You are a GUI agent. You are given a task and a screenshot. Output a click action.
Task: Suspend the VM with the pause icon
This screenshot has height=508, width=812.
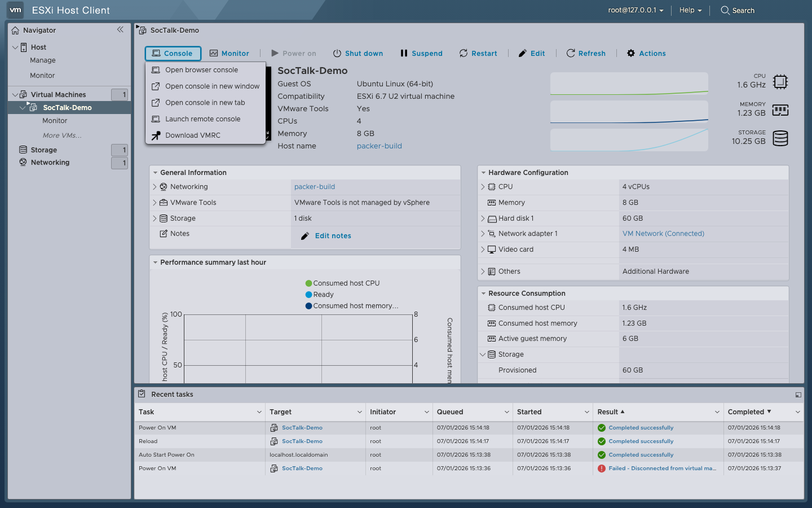404,53
